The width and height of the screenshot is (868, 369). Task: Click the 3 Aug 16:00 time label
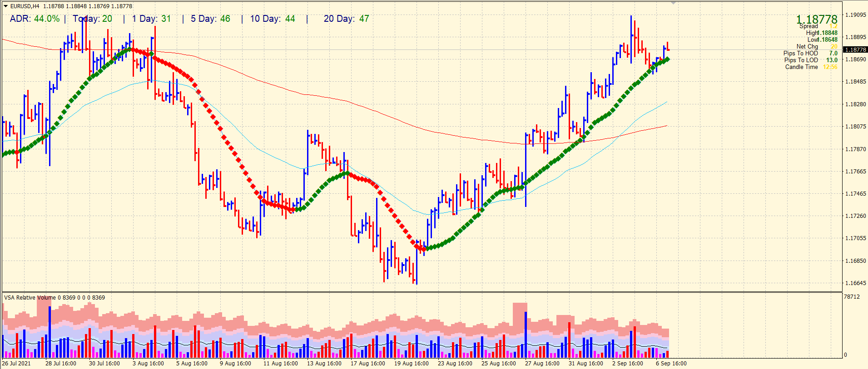tap(148, 364)
